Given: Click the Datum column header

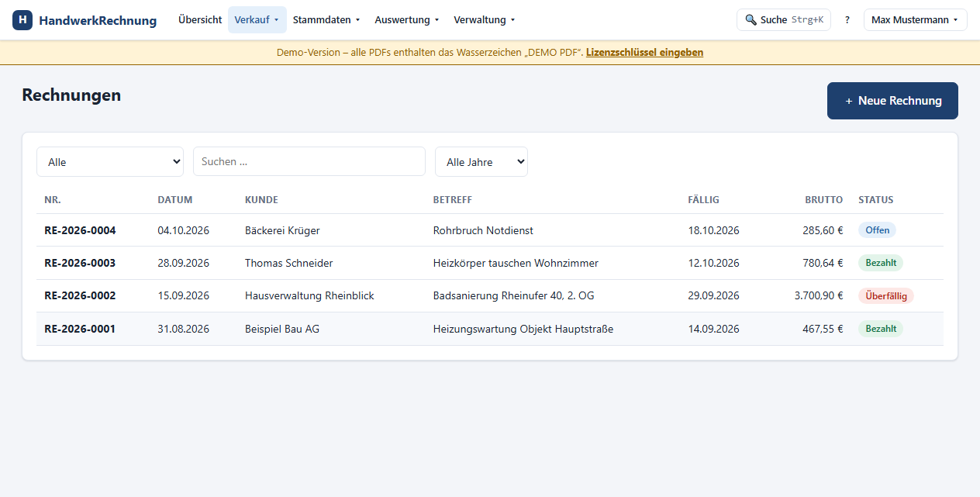Looking at the screenshot, I should click(x=175, y=200).
